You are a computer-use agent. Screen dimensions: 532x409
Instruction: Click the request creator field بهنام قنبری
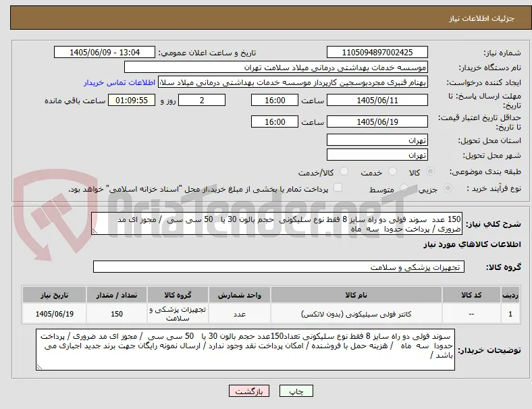pyautogui.click(x=293, y=82)
